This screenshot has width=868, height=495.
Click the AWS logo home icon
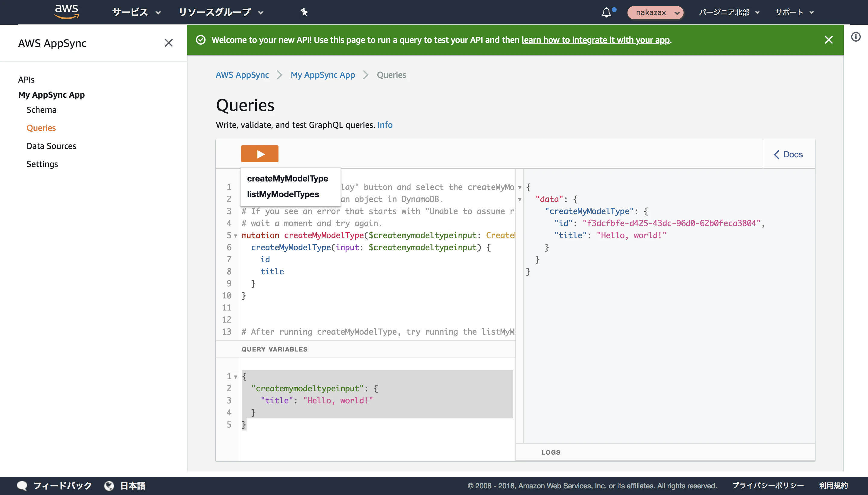pos(67,12)
